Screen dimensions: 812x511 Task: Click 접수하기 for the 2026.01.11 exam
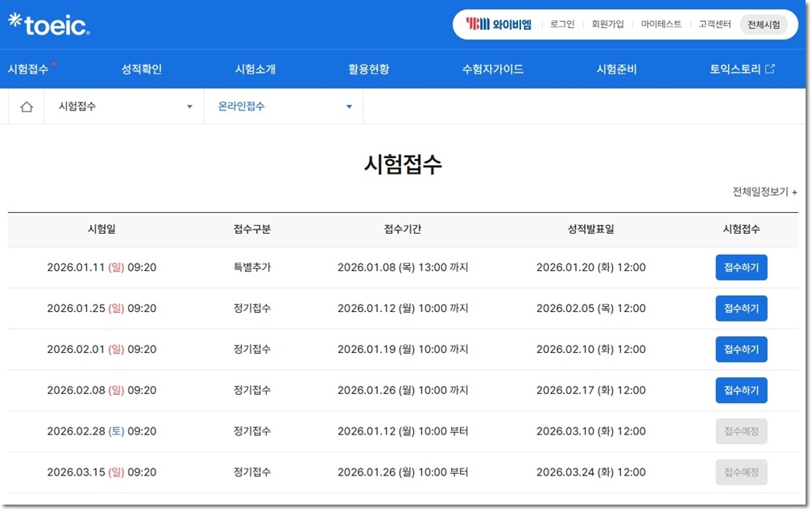[741, 268]
